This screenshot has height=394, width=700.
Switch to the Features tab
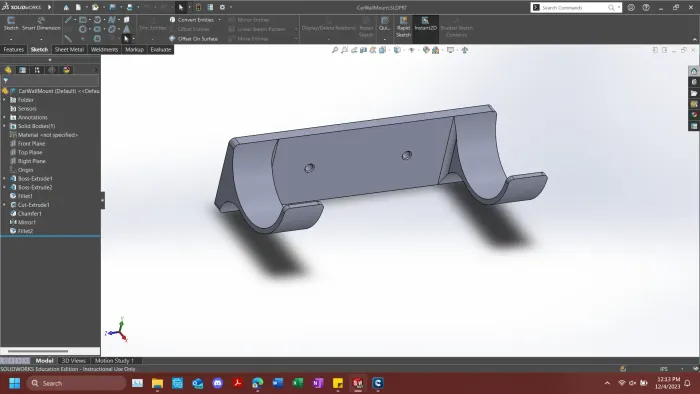[x=13, y=50]
